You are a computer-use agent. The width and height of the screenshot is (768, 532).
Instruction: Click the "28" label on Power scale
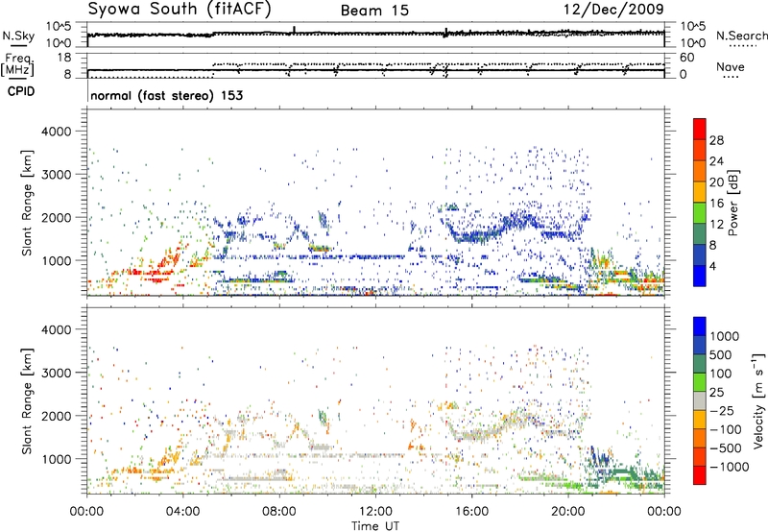click(x=716, y=140)
